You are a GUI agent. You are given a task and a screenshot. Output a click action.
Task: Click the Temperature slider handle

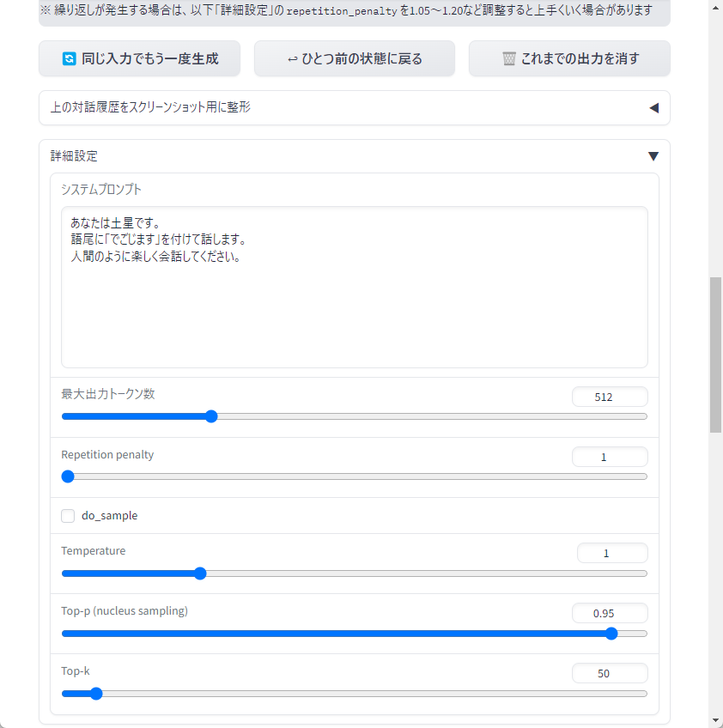tap(200, 573)
